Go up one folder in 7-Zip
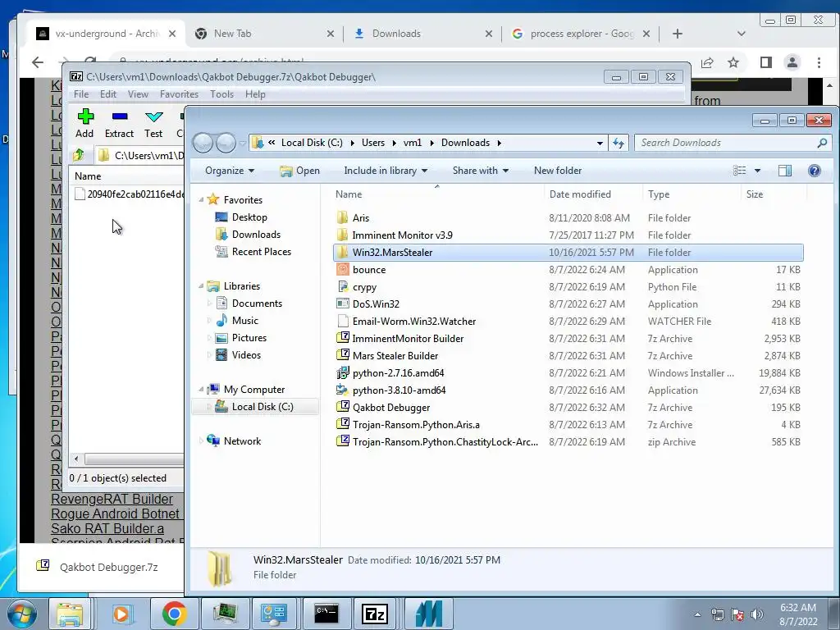 point(79,155)
